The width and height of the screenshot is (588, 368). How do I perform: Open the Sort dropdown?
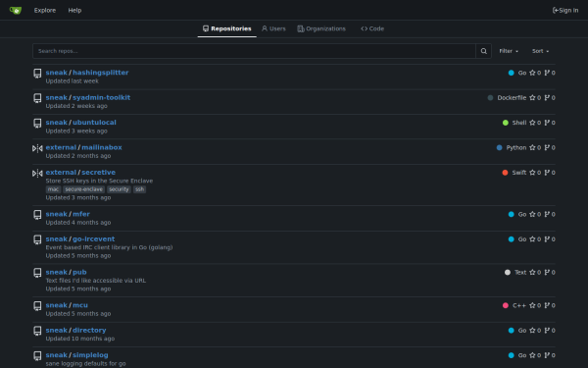pyautogui.click(x=540, y=51)
